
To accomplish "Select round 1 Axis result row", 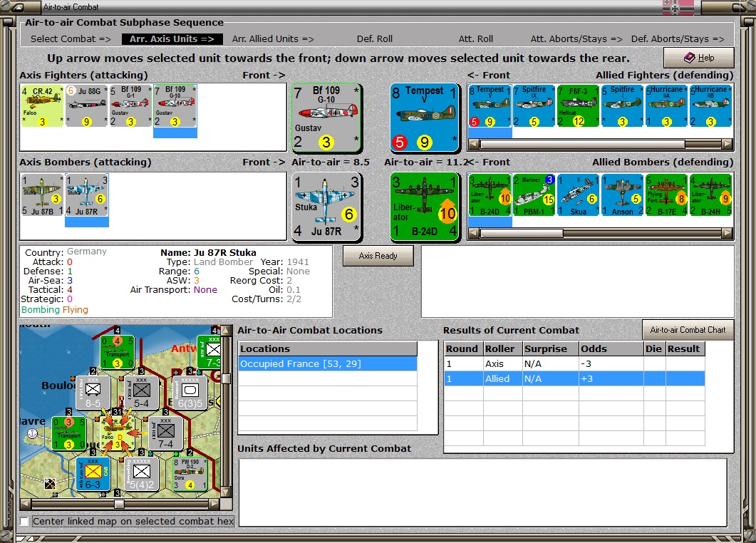I will point(574,364).
